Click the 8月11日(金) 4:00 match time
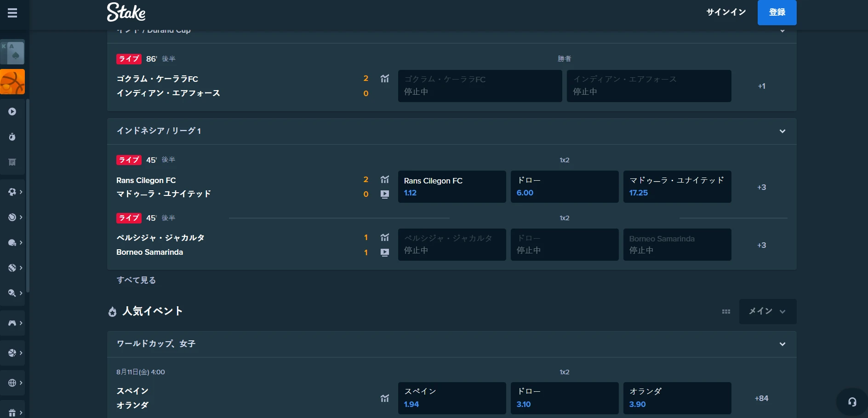868x418 pixels. pos(141,372)
